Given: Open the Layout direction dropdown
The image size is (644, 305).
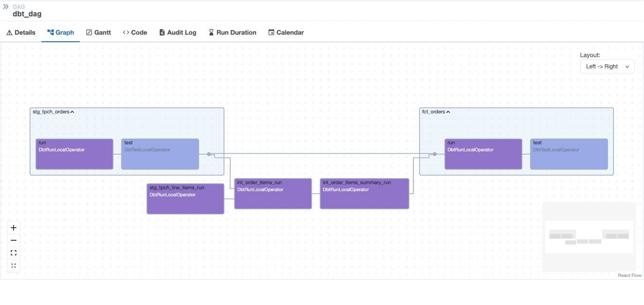Looking at the screenshot, I should (x=607, y=66).
